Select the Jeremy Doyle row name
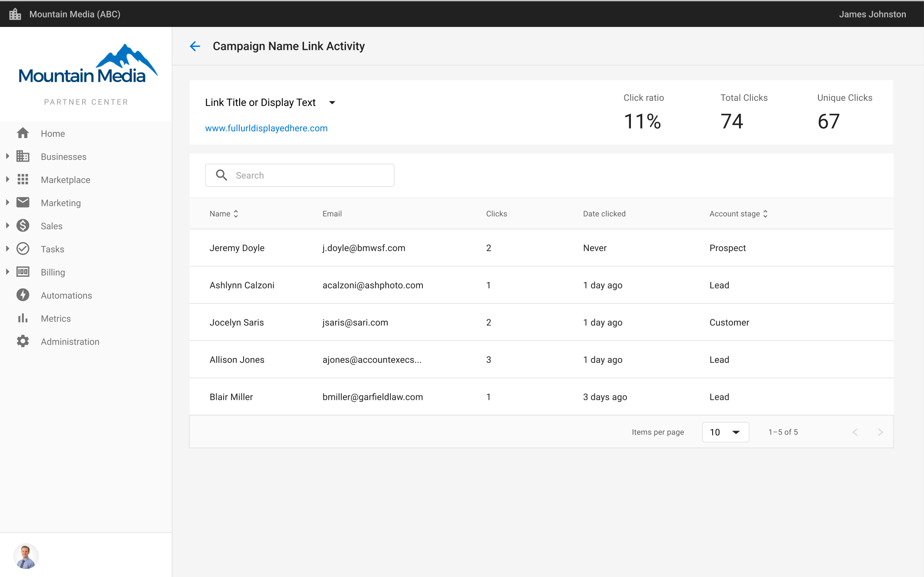This screenshot has width=924, height=577. [237, 248]
